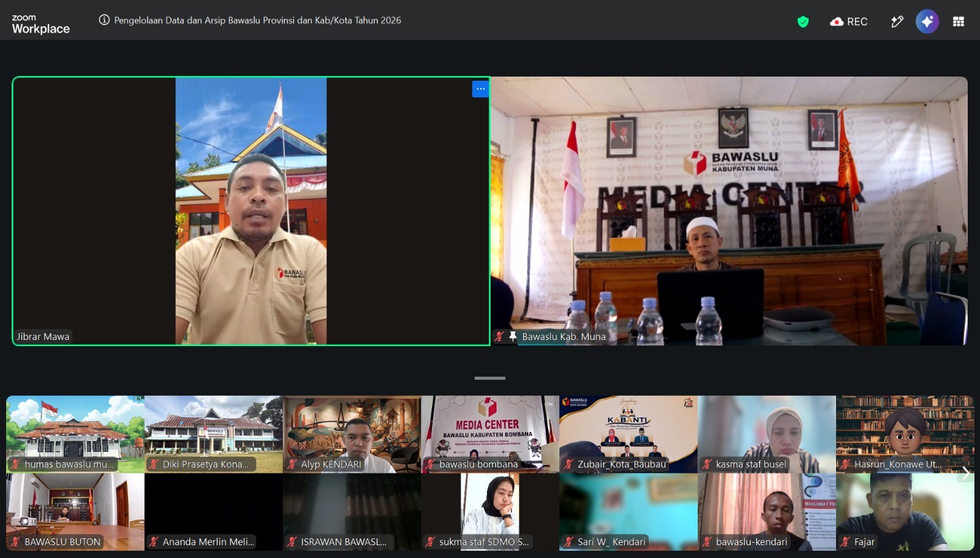Open the three-dot menu on Jibrar Mawa video
The image size is (980, 558).
(x=480, y=89)
